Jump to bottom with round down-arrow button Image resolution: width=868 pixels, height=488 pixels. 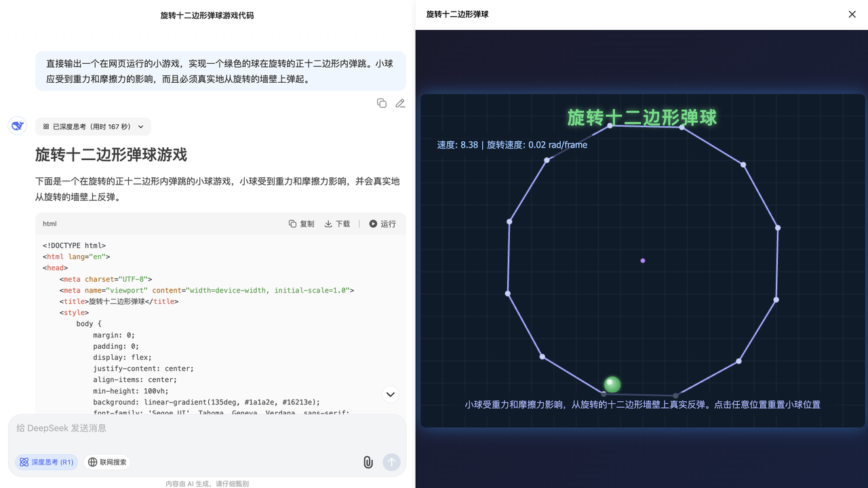[x=391, y=394]
